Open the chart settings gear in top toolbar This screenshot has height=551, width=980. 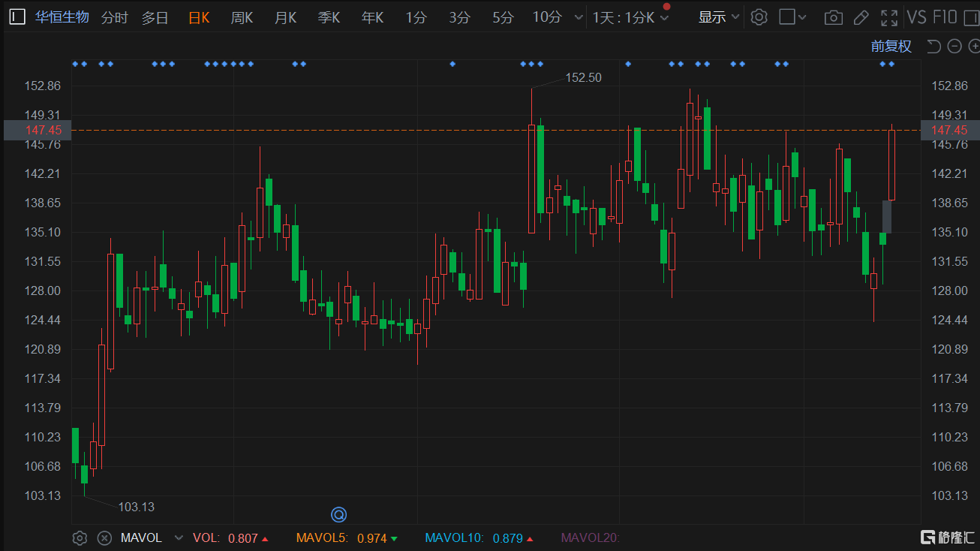tap(759, 17)
